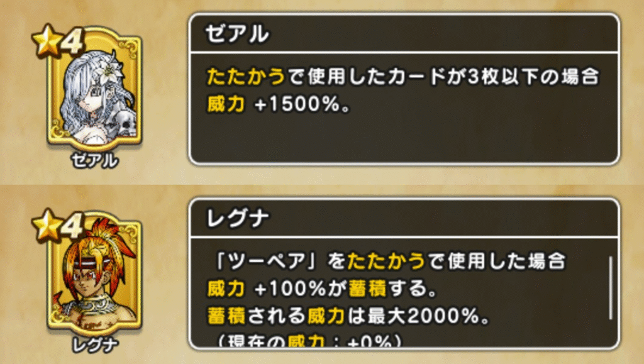The width and height of the screenshot is (644, 364).
Task: Tap the ゼアル card portrait
Action: click(93, 94)
